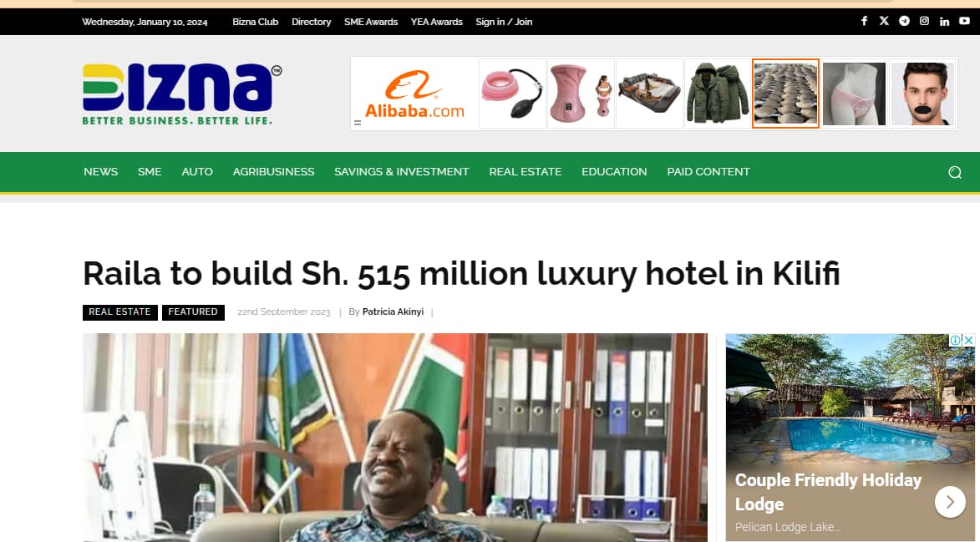The height and width of the screenshot is (542, 980).
Task: Open the SME Awards link
Action: pyautogui.click(x=371, y=22)
